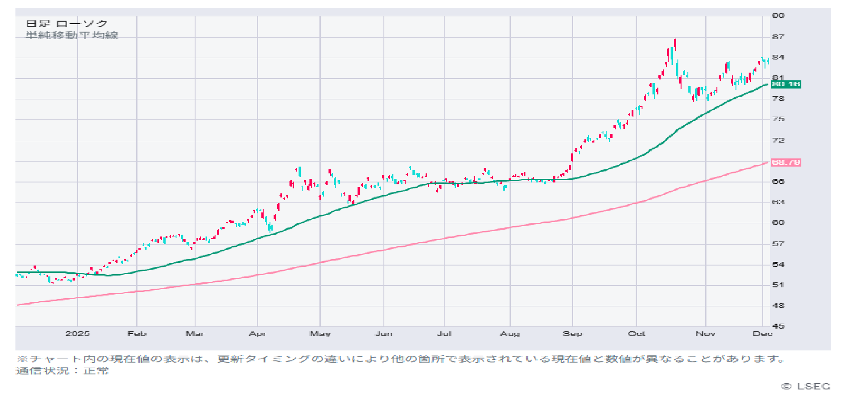Click the ※チャート内の現在値 disclaimer note
The image size is (868, 399).
(x=399, y=359)
